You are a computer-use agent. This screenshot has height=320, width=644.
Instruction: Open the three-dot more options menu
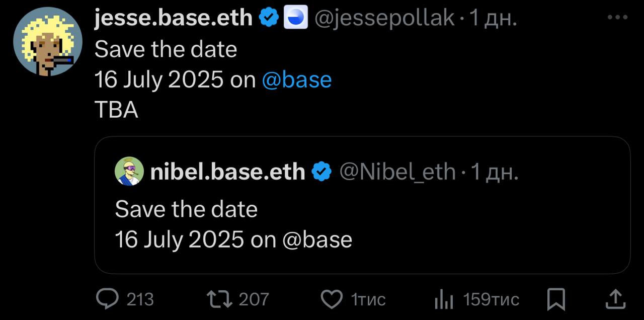pyautogui.click(x=618, y=18)
